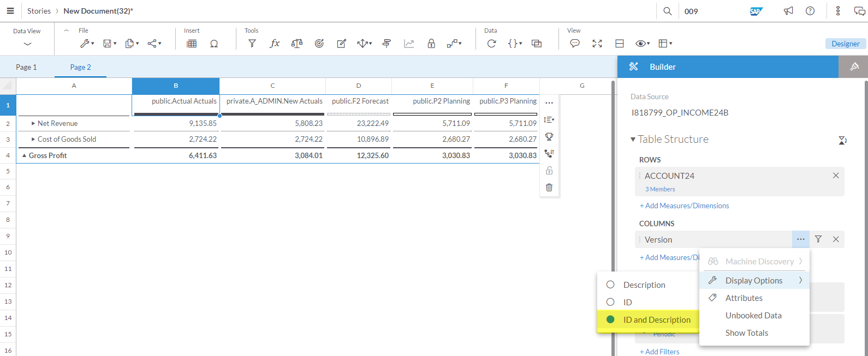Click the Link Dimensions icon in Data

537,44
